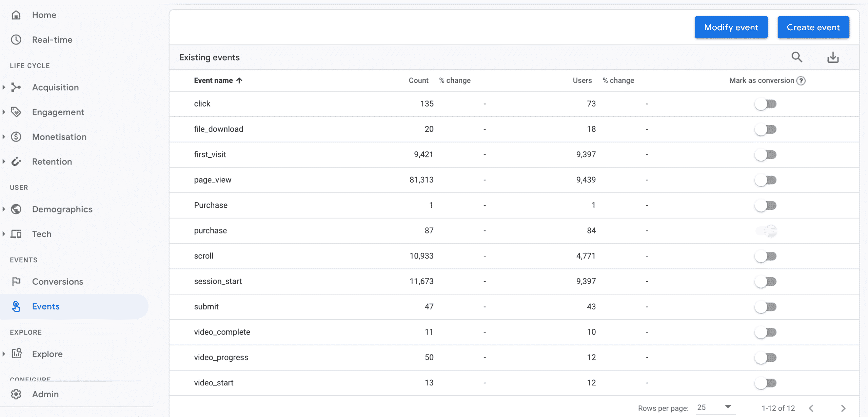This screenshot has width=868, height=417.
Task: Click the search icon in Existing events
Action: click(797, 58)
